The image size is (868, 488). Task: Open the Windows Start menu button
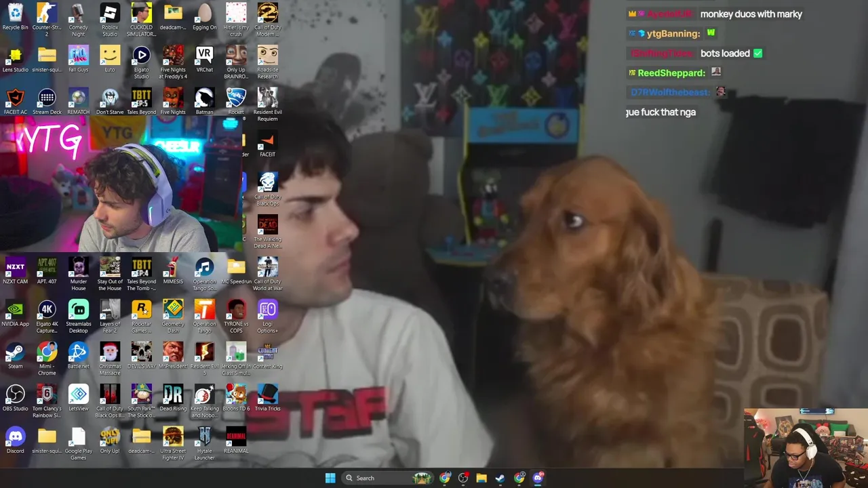coord(330,478)
